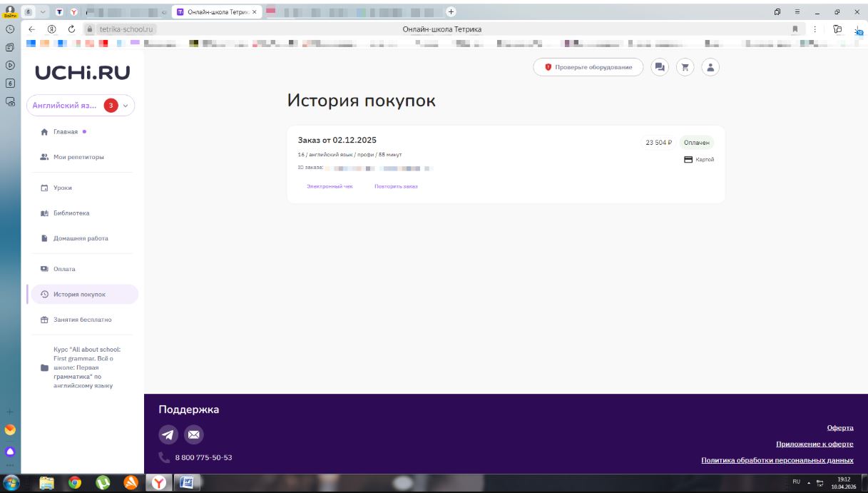Image resolution: width=868 pixels, height=493 pixels.
Task: Click the Повторить заказ link
Action: 396,186
